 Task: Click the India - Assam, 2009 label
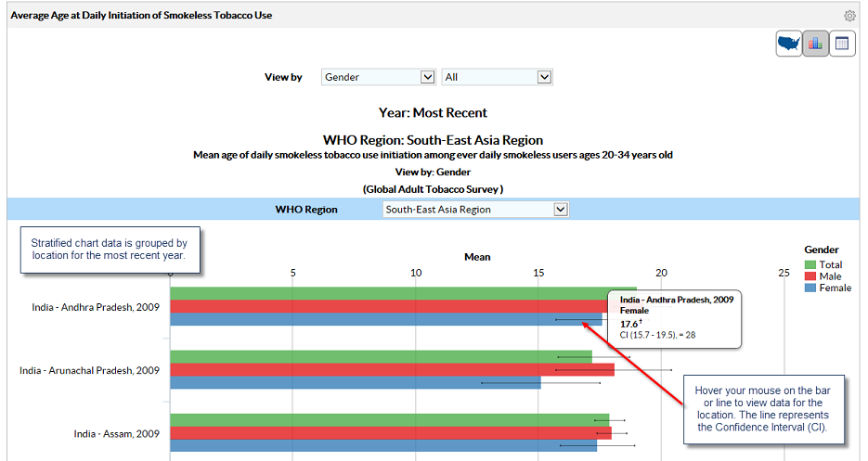click(x=116, y=433)
